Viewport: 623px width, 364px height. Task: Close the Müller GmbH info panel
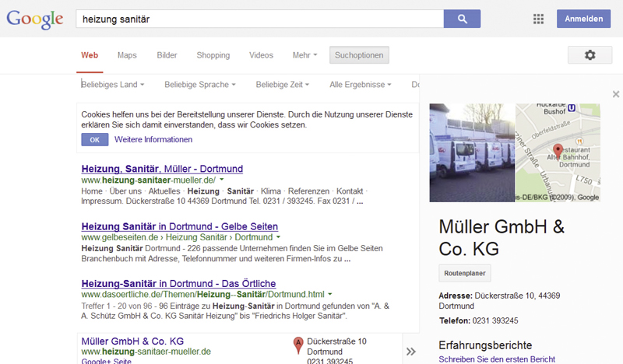pyautogui.click(x=616, y=94)
